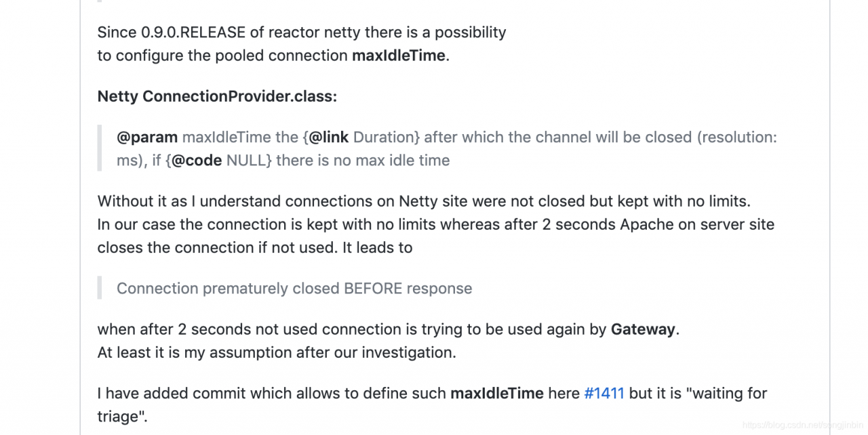Click the 'Duration}' text in the javadoc quote
Image resolution: width=868 pixels, height=435 pixels.
[x=387, y=137]
